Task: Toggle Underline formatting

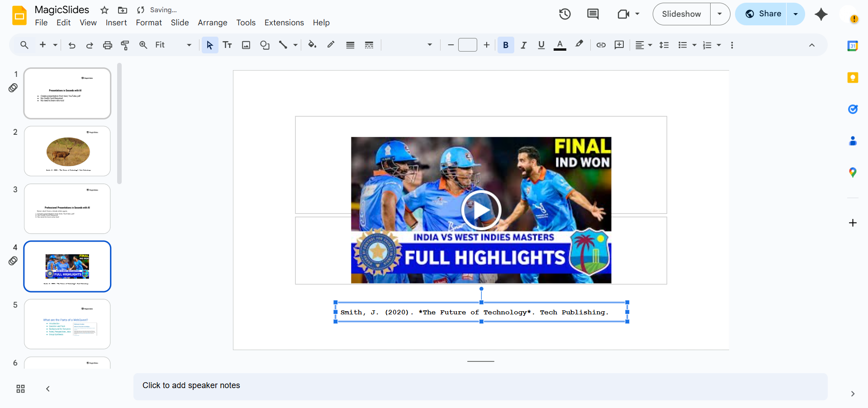Action: pyautogui.click(x=541, y=45)
